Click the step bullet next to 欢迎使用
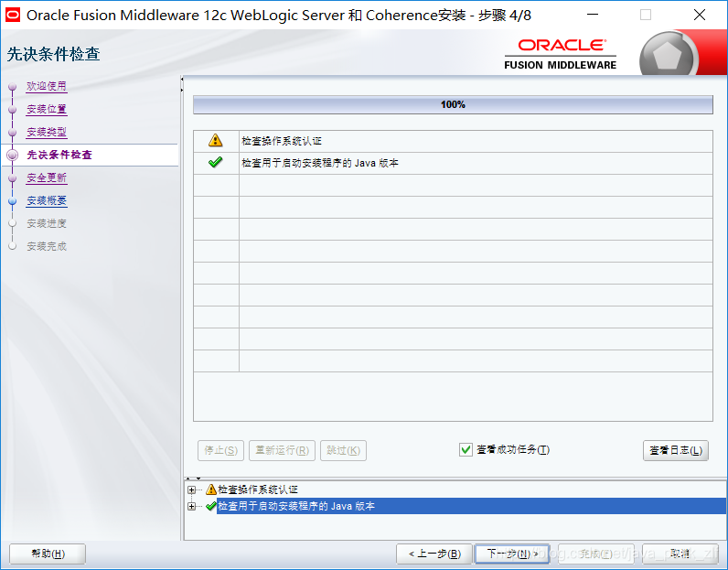 pos(13,86)
